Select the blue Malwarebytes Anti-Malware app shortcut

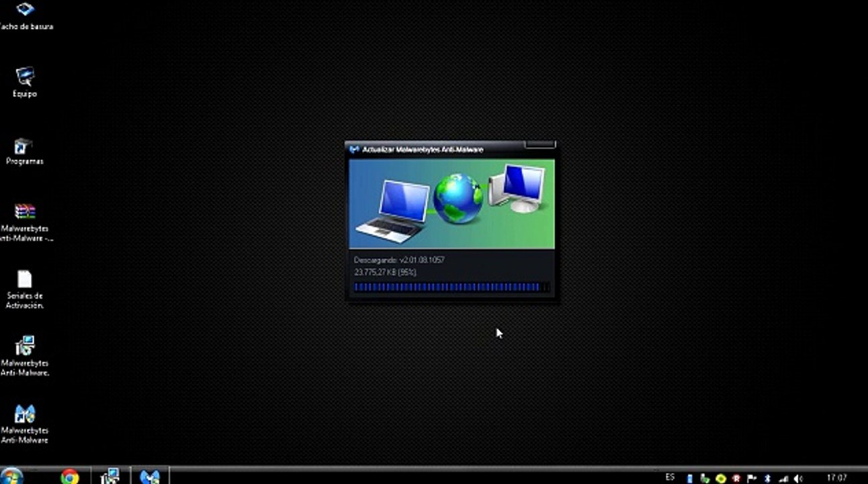point(25,424)
